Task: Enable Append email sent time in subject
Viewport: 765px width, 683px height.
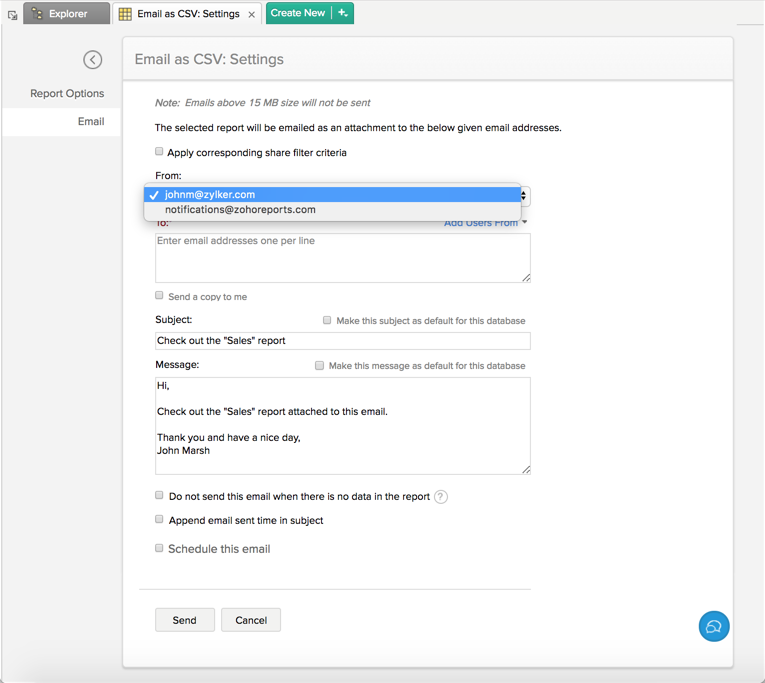Action: pyautogui.click(x=159, y=520)
